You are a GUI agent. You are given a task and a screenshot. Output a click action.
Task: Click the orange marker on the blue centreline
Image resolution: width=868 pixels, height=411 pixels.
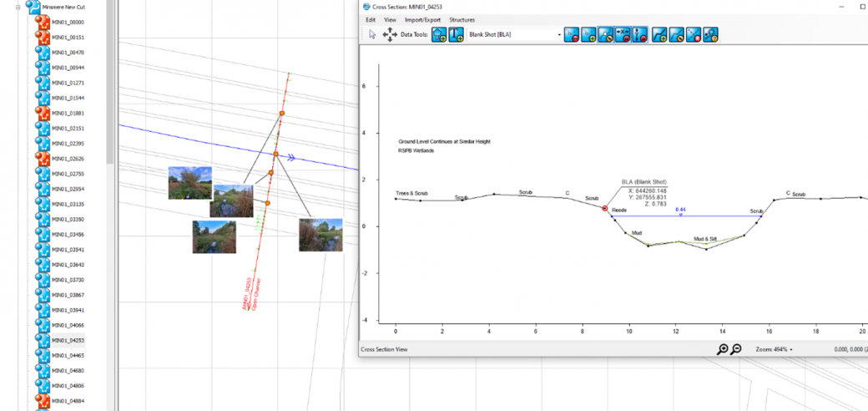[x=275, y=154]
